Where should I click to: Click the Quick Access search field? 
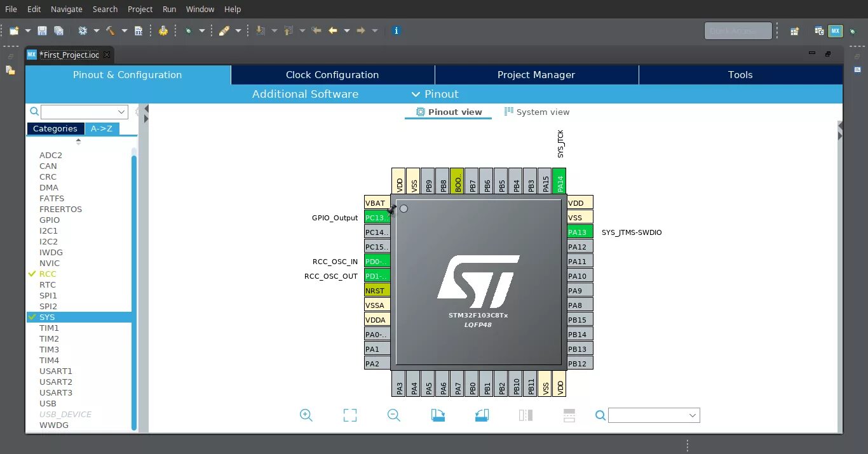point(738,30)
